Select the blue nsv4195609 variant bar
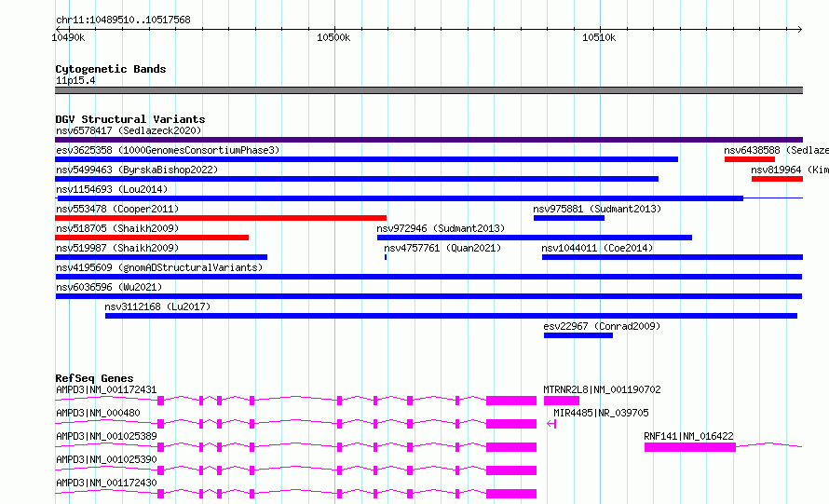This screenshot has width=829, height=504. (x=428, y=277)
